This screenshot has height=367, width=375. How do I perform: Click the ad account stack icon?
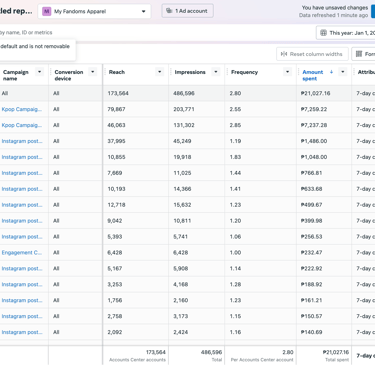pyautogui.click(x=169, y=11)
